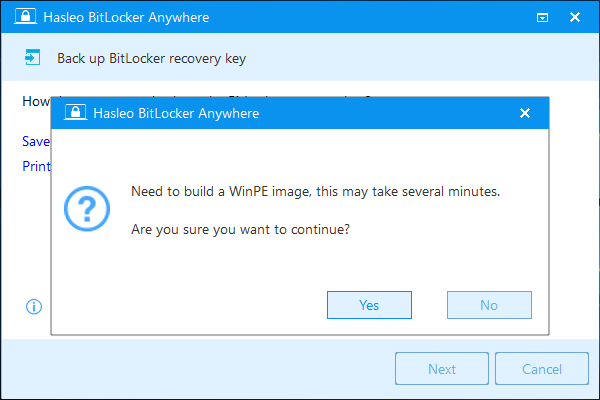
Task: Click the lock icon in dialog title bar
Action: tap(75, 113)
